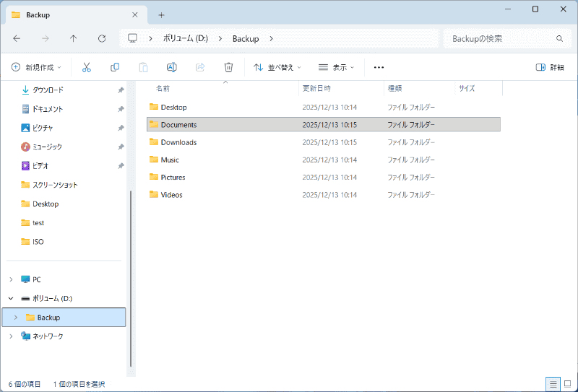Screen dimensions: 578x392
Task: Go forward with the right arrow
Action: pos(45,39)
